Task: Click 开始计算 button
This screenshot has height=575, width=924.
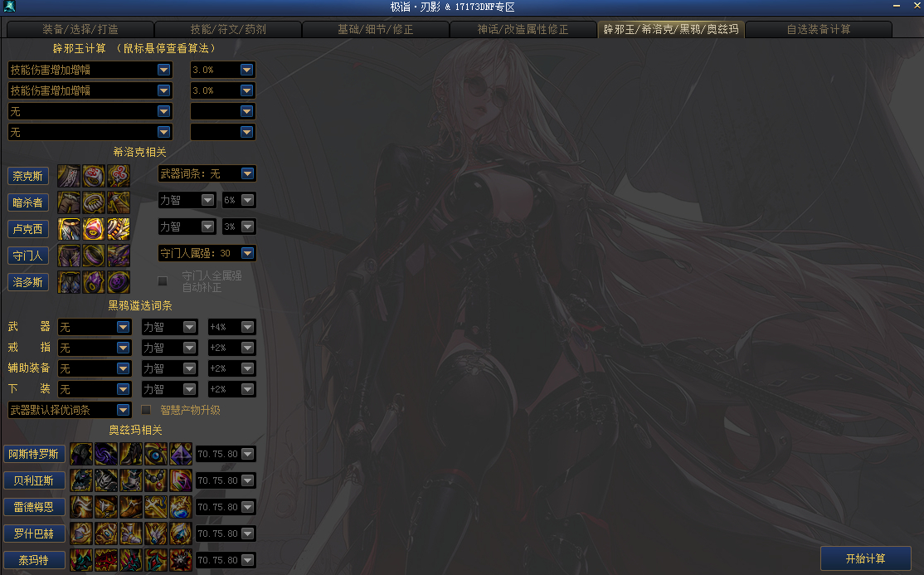Action: coord(866,558)
